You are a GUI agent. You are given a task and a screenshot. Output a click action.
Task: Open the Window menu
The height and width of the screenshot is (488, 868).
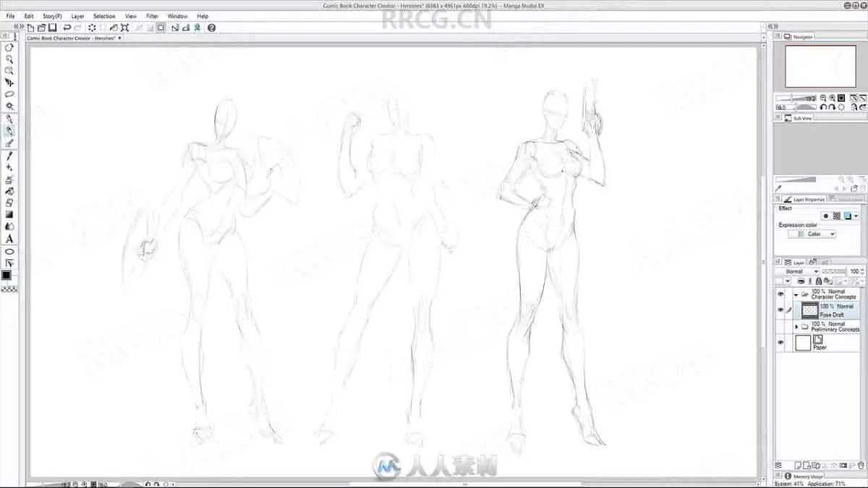[177, 16]
